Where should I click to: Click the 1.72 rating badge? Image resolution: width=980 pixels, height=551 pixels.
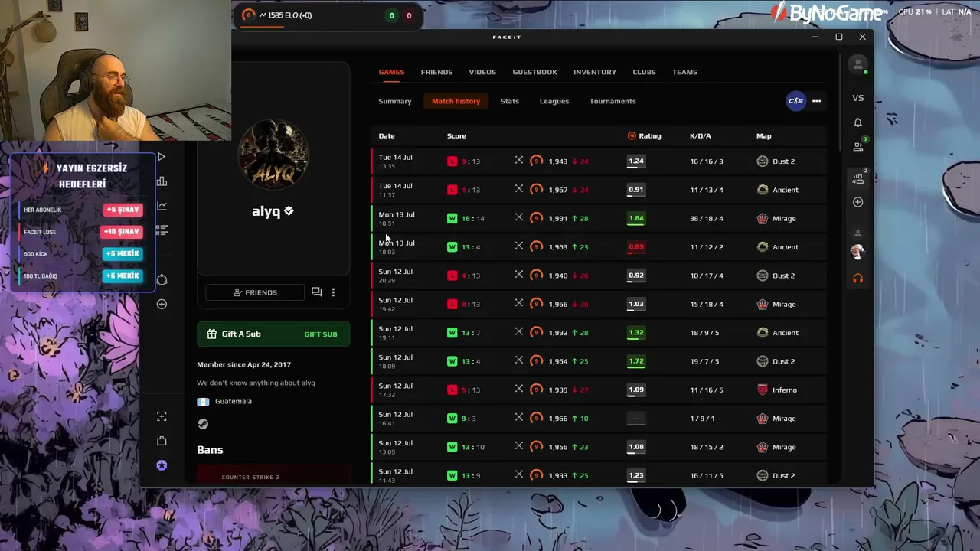coord(635,361)
